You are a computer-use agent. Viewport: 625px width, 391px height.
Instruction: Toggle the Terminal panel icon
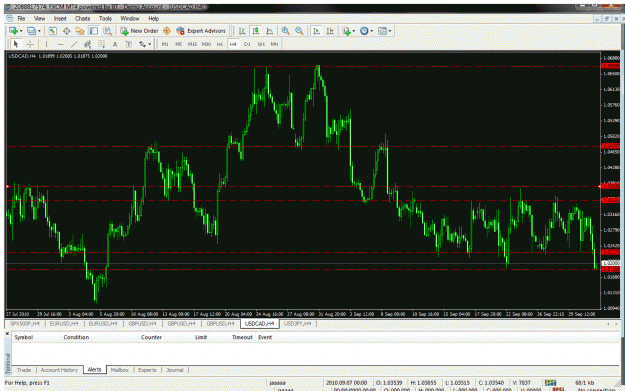(94, 31)
